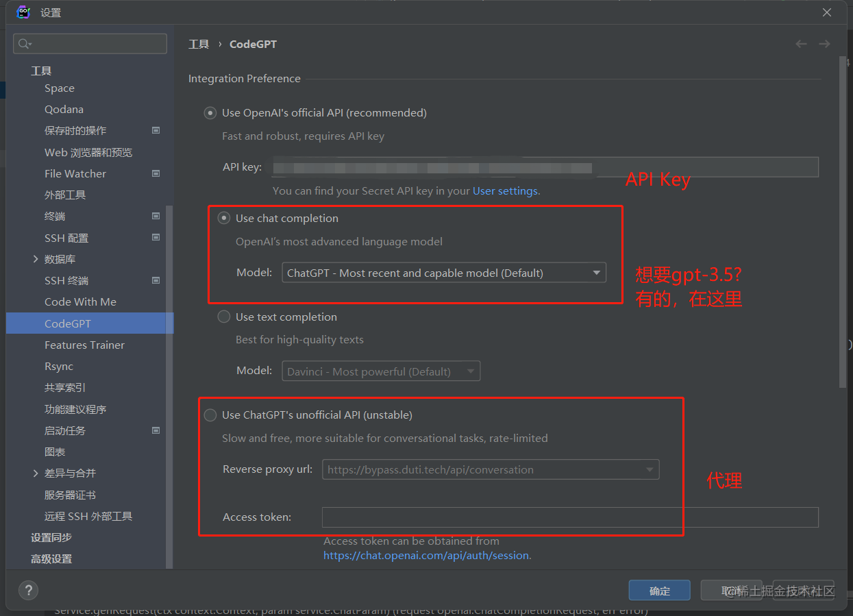Open chat.openai.com/api/auth/session link

pos(426,556)
